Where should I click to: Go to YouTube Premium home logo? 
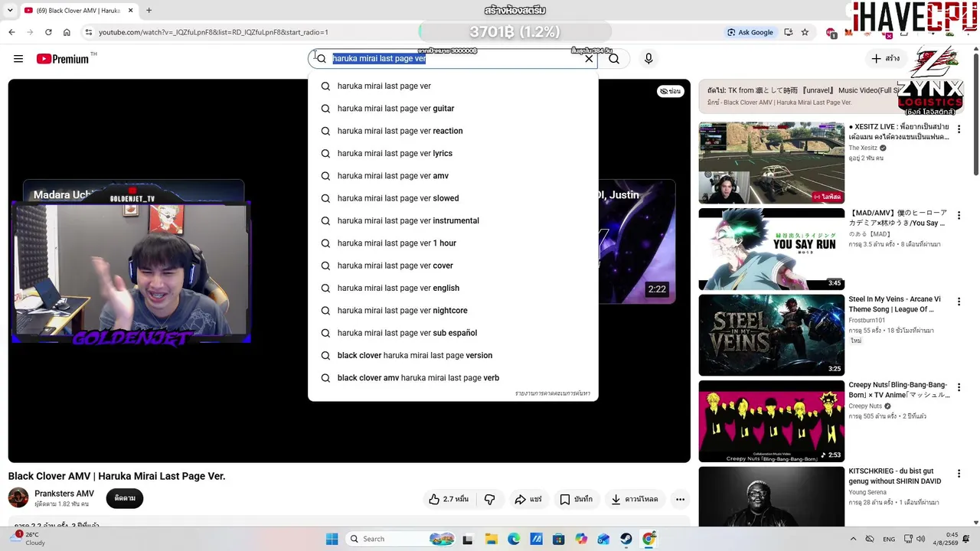(63, 59)
